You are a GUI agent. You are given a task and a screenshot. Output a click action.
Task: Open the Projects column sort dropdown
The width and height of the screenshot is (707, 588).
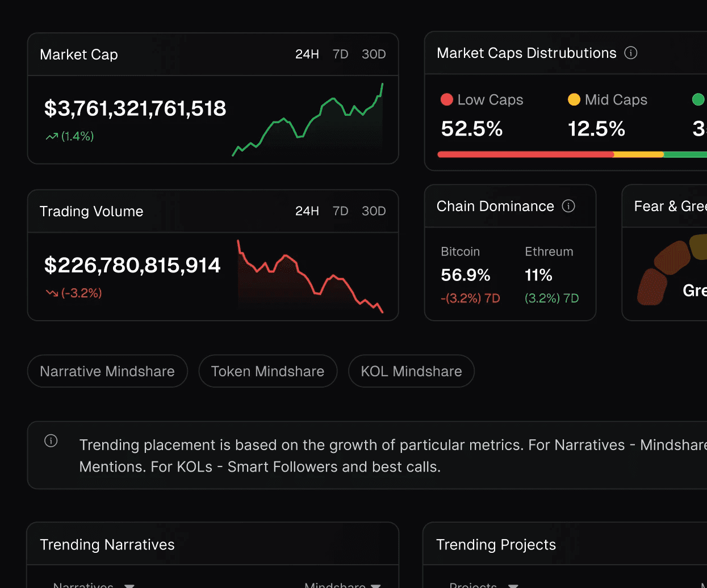[x=513, y=585]
